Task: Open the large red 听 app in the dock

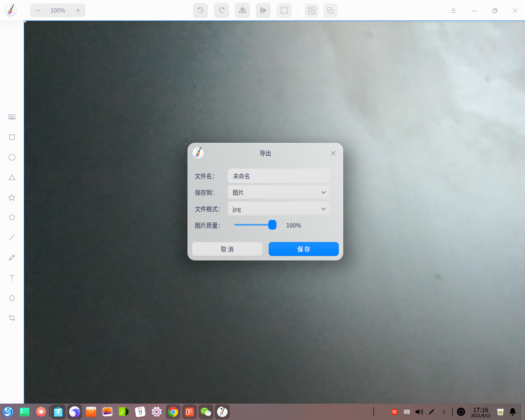Action: click(x=189, y=412)
